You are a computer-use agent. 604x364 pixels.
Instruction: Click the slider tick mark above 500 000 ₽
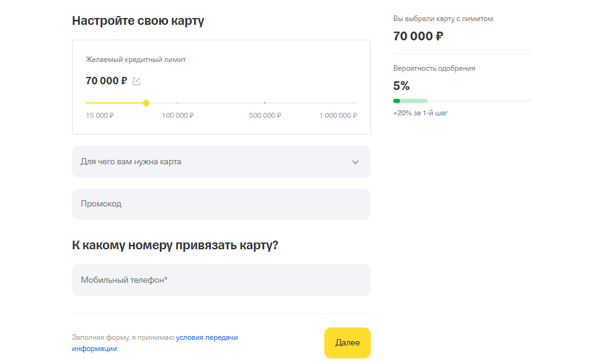tap(265, 102)
